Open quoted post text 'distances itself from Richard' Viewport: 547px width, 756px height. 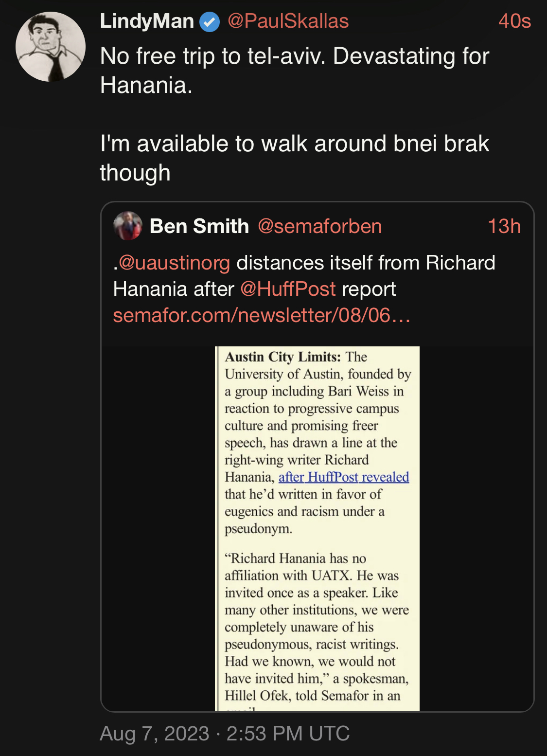click(x=366, y=263)
